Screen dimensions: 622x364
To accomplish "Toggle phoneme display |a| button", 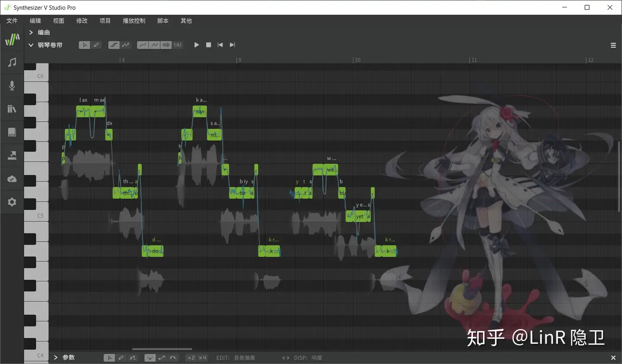I will (x=178, y=45).
